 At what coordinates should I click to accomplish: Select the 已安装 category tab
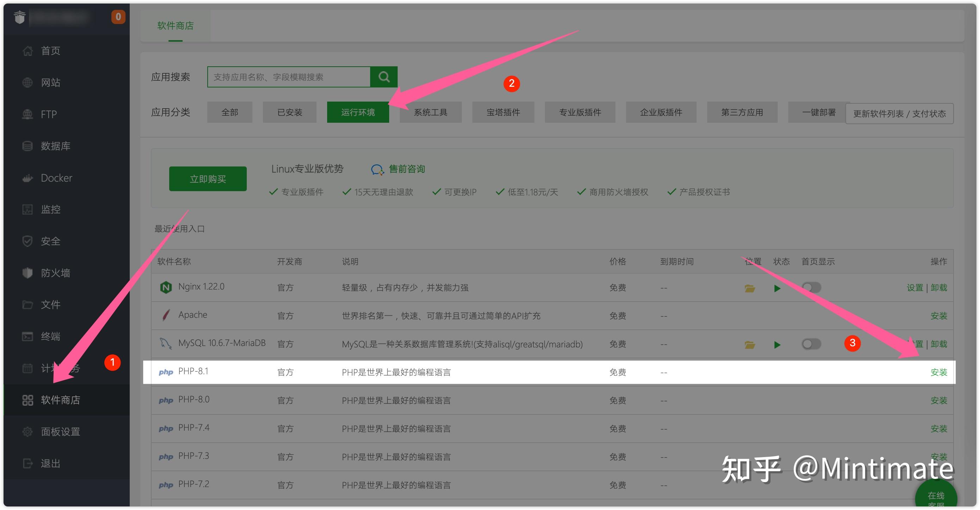pos(289,112)
